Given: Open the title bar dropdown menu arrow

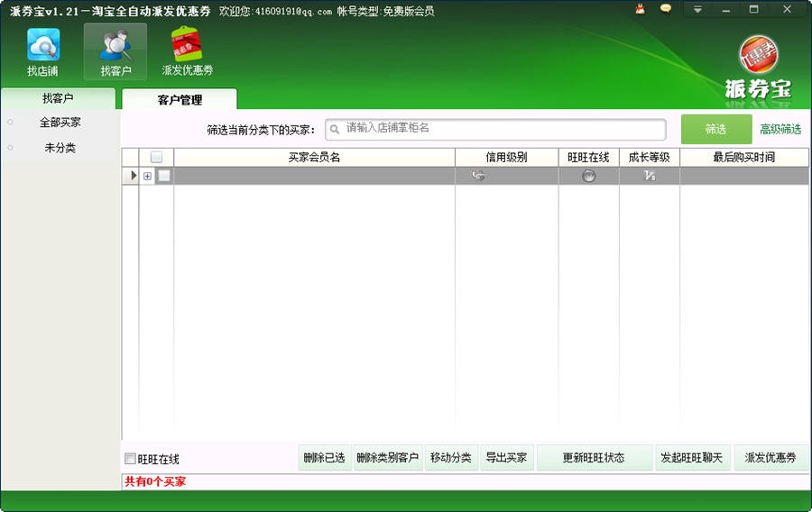Looking at the screenshot, I should 697,9.
